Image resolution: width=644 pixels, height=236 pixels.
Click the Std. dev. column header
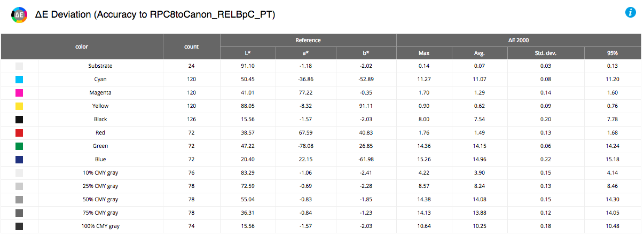coord(546,53)
